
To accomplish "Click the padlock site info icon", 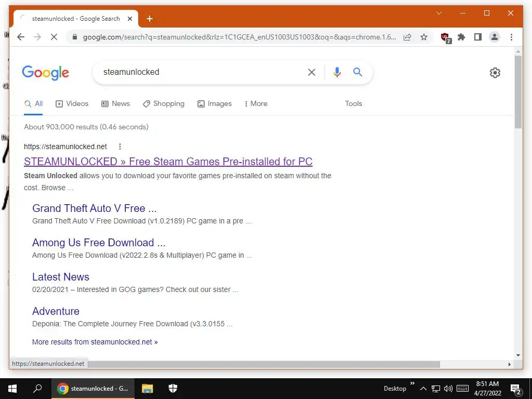I will [75, 37].
